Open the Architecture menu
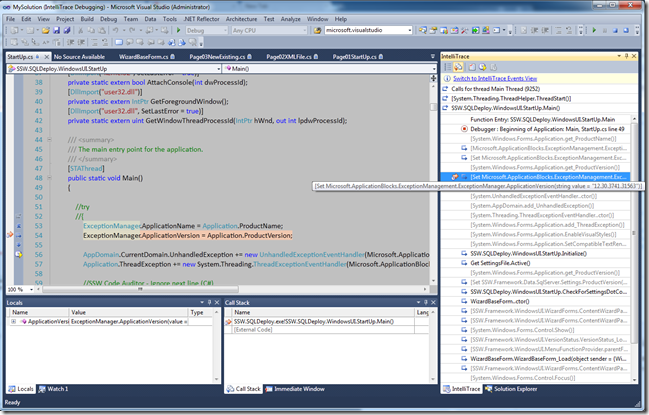This screenshot has height=415, width=649. pos(241,19)
